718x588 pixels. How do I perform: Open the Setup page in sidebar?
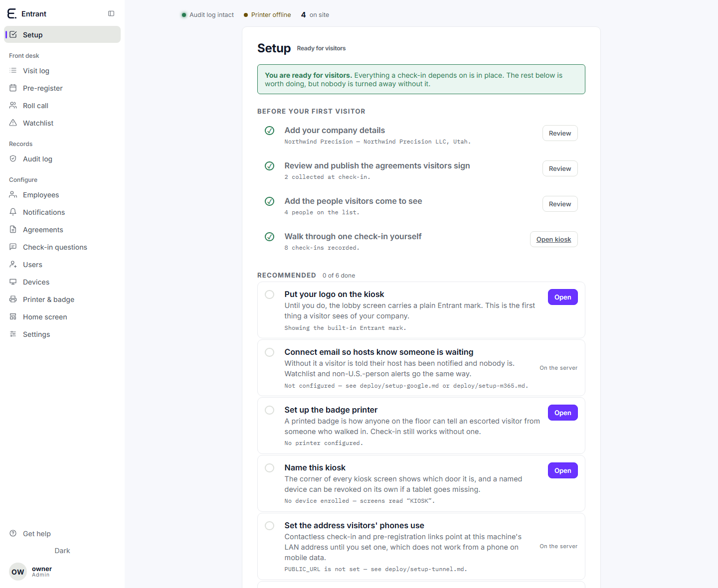[x=62, y=34]
